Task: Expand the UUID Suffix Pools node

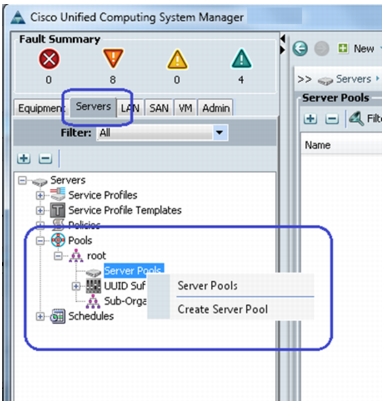Action: pos(76,286)
